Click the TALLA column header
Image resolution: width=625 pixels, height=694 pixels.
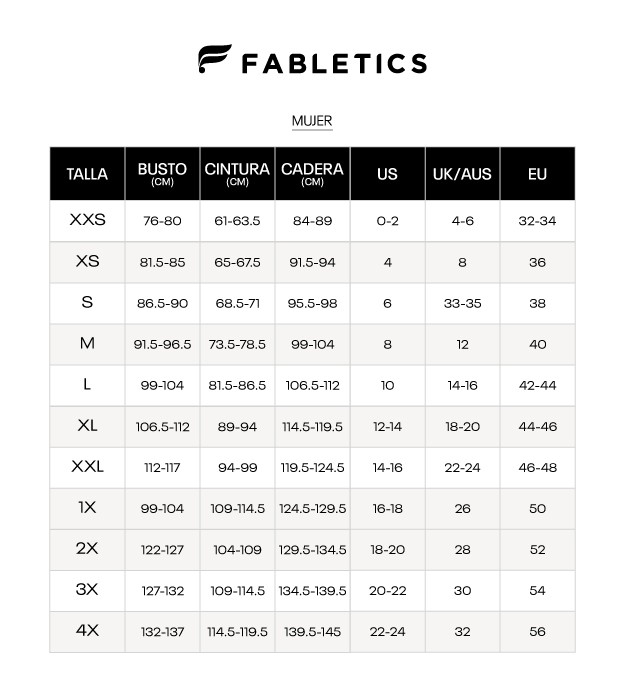coord(87,174)
